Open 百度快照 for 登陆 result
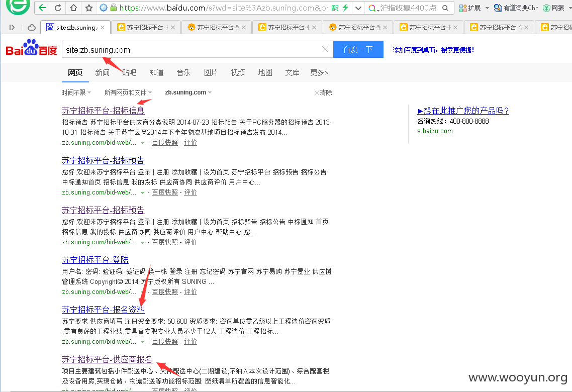Image resolution: width=572 pixels, height=392 pixels. pyautogui.click(x=165, y=291)
